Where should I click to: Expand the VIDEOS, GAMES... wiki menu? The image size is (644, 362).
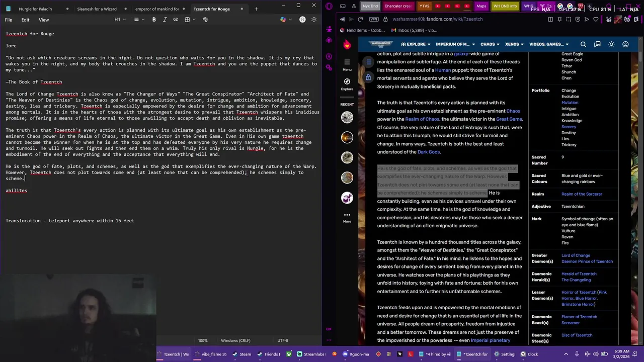click(x=549, y=44)
